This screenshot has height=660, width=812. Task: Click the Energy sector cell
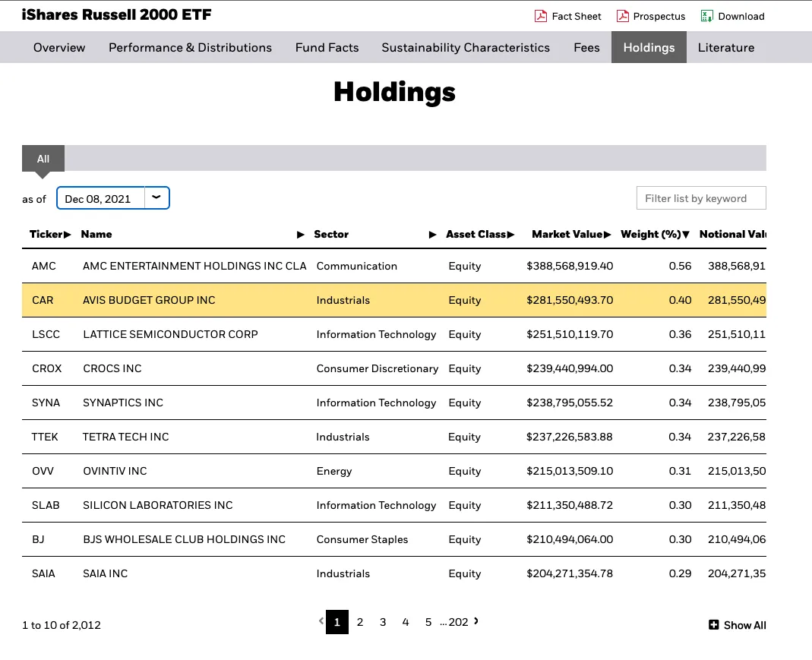[x=334, y=471]
